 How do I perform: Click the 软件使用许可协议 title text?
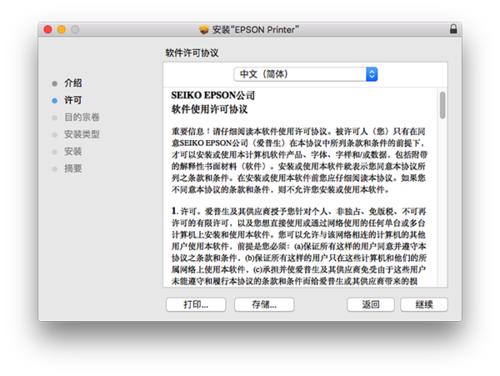209,109
